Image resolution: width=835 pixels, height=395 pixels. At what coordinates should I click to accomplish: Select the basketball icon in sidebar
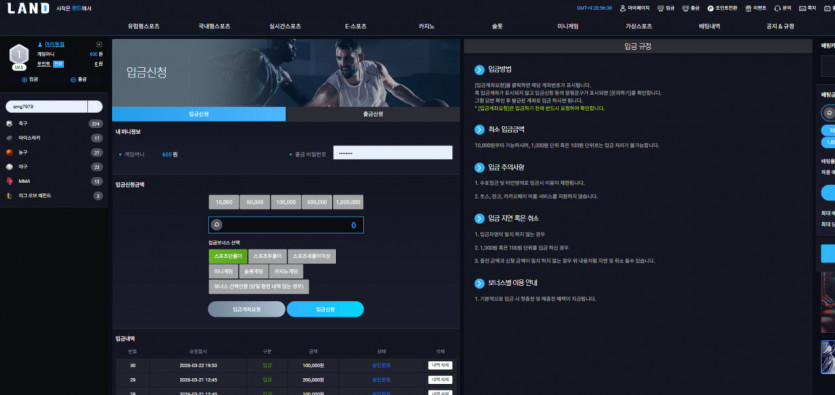pos(9,152)
